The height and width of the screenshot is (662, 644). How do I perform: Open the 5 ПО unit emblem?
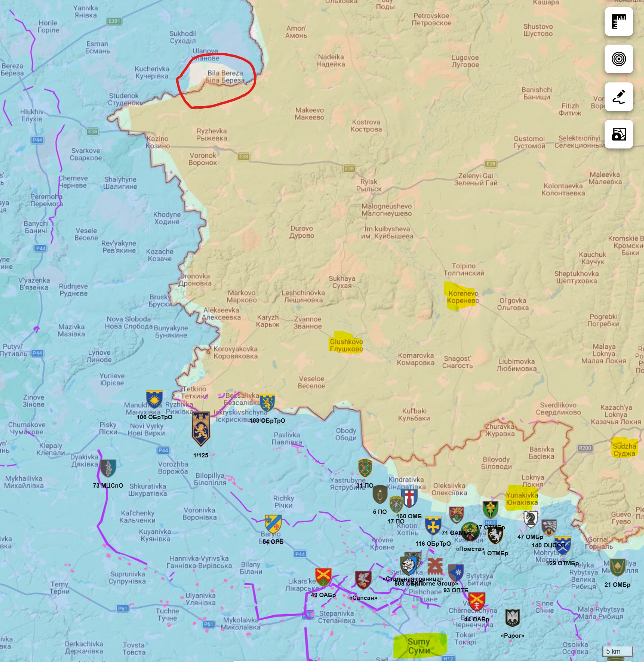(x=380, y=495)
